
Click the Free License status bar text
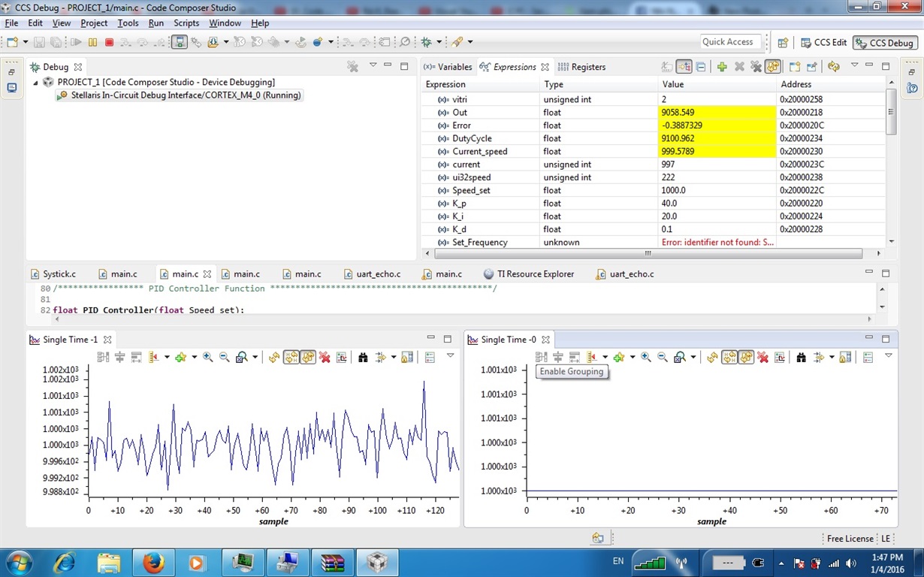tap(850, 539)
